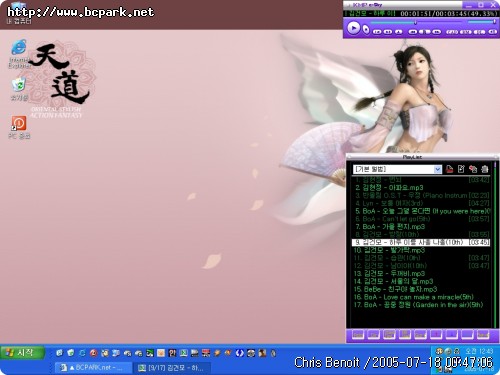Viewport: 500px width, 375px height.
Task: Select track 2 김현정 - 아파요.mp3
Action: [421, 188]
